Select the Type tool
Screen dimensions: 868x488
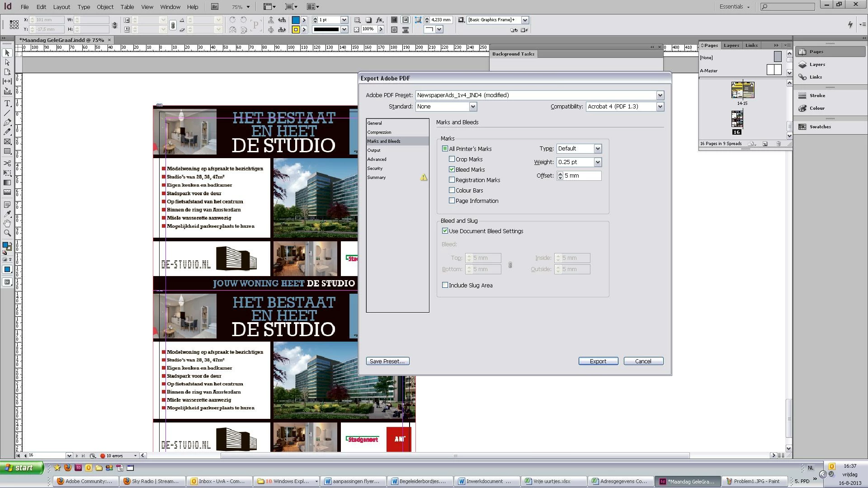pyautogui.click(x=7, y=103)
